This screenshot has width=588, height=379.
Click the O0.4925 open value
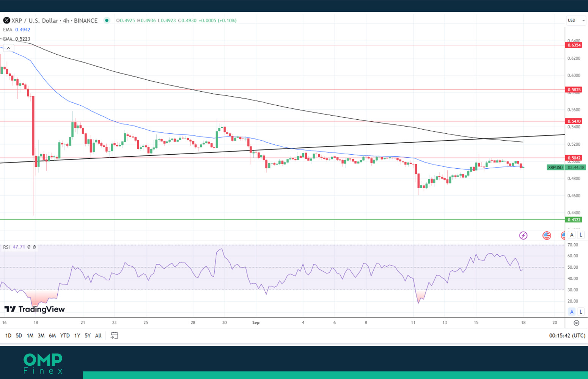click(x=126, y=20)
